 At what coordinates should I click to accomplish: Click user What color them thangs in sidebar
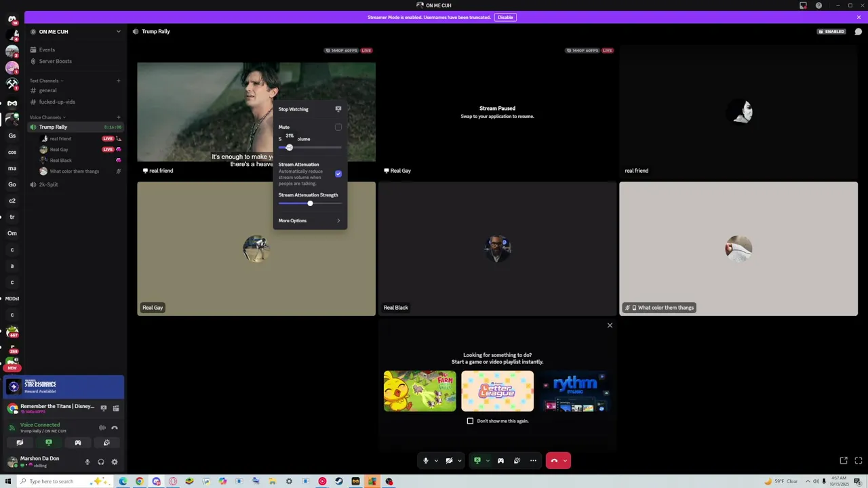(79, 171)
